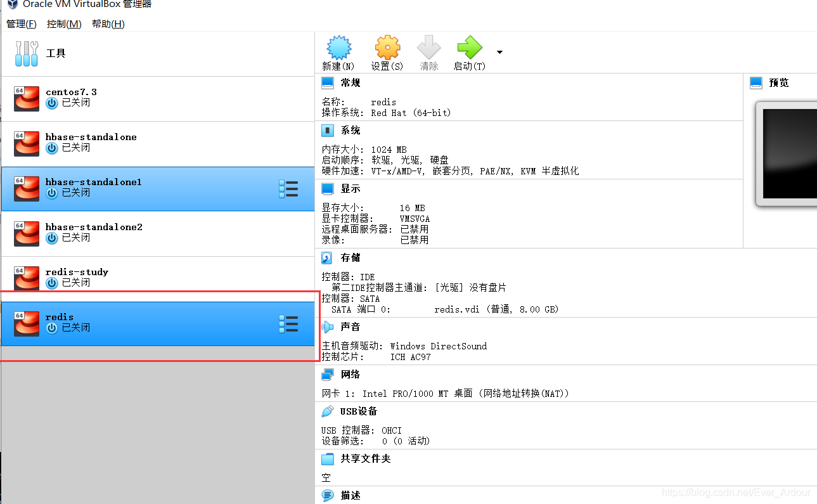Select the 工具 label in sidebar
The height and width of the screenshot is (504, 817).
point(56,53)
